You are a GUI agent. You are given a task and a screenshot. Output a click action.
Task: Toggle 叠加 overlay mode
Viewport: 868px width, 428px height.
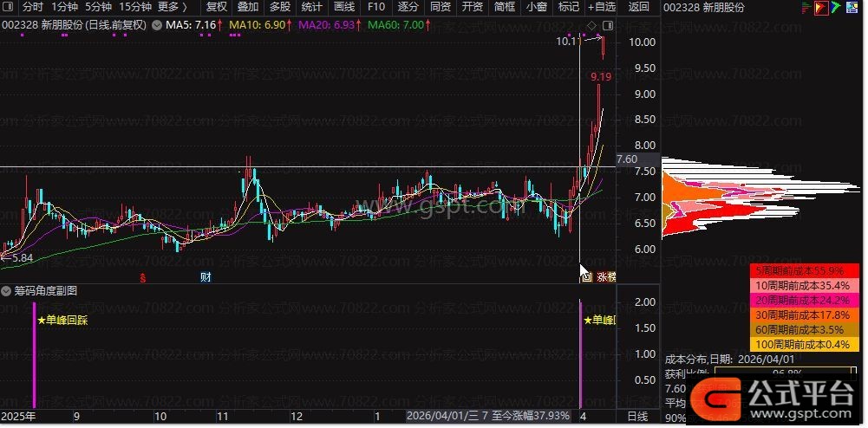point(248,7)
